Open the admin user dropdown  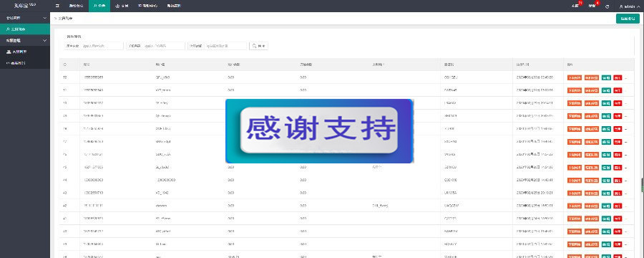630,6
